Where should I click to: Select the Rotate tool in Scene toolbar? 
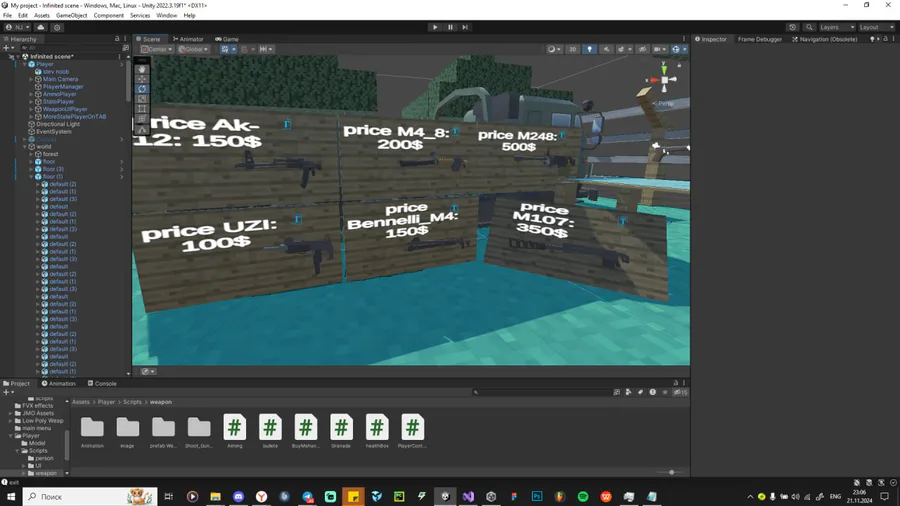[x=142, y=89]
